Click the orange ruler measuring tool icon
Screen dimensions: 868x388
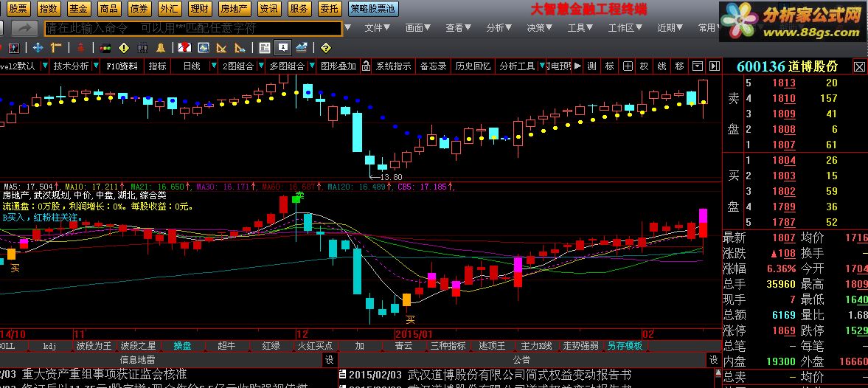[x=56, y=48]
